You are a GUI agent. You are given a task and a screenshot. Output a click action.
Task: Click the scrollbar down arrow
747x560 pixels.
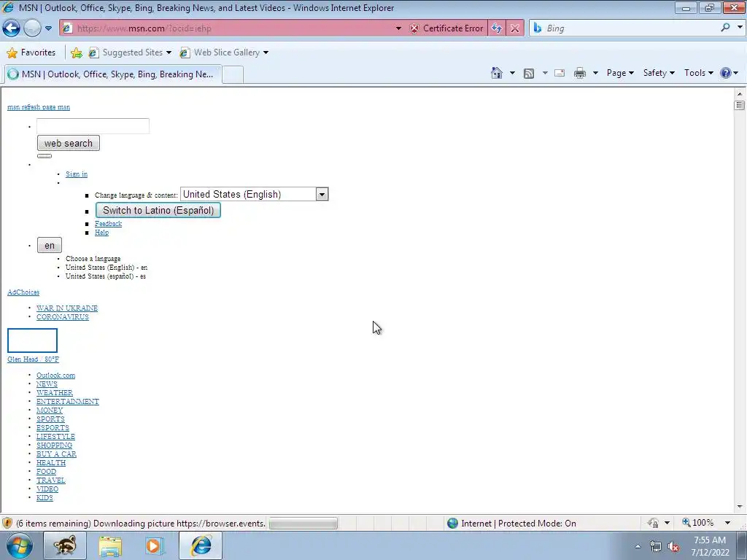click(x=740, y=507)
